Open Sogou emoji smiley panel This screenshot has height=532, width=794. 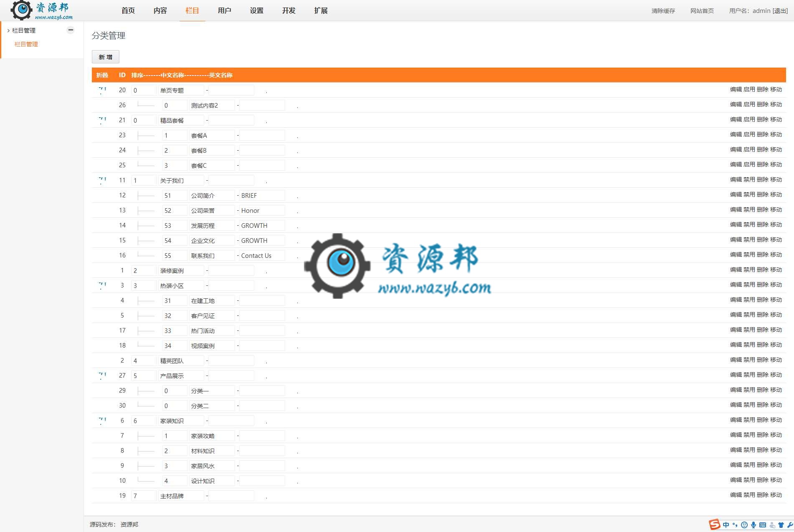744,525
